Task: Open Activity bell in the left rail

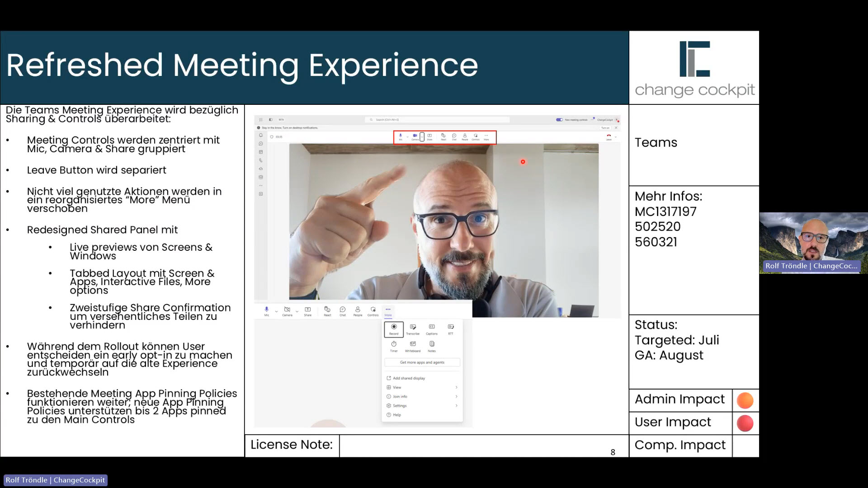Action: tap(261, 135)
